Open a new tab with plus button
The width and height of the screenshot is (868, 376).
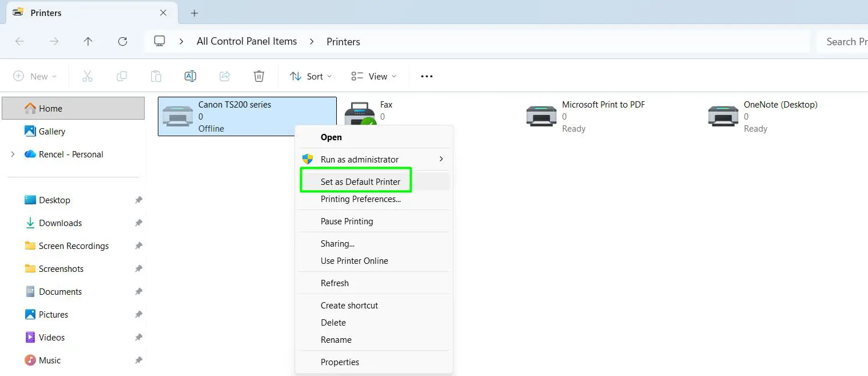click(x=194, y=13)
